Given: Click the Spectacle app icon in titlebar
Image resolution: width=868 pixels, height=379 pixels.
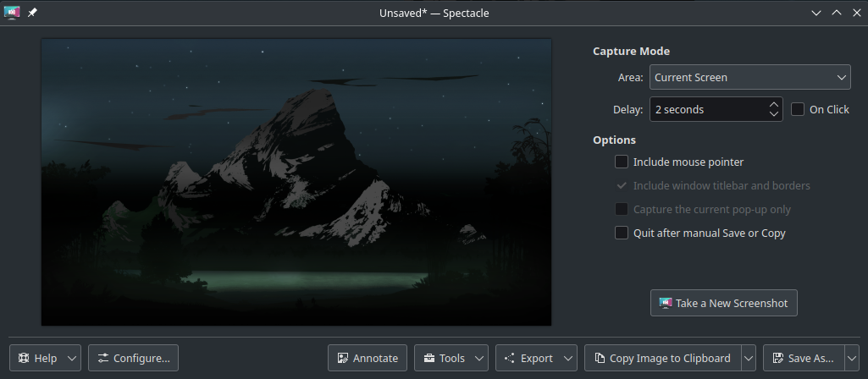Looking at the screenshot, I should (x=12, y=13).
